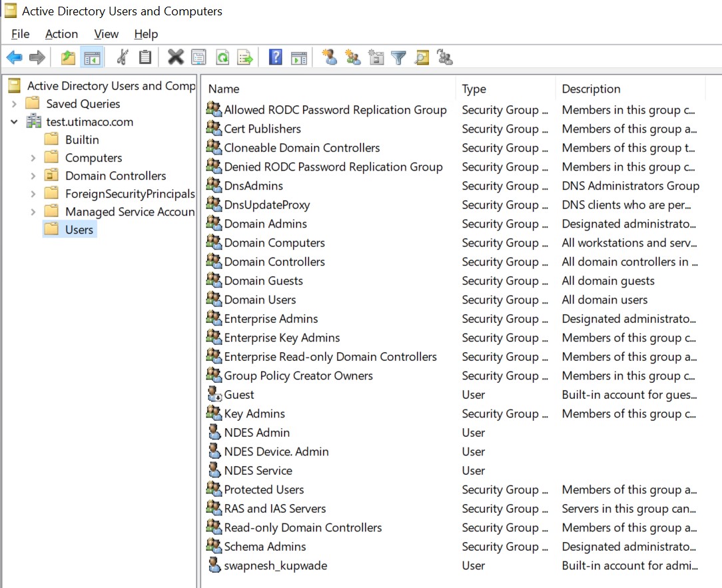
Task: Collapse the test.utimaco.com domain node
Action: [x=14, y=122]
